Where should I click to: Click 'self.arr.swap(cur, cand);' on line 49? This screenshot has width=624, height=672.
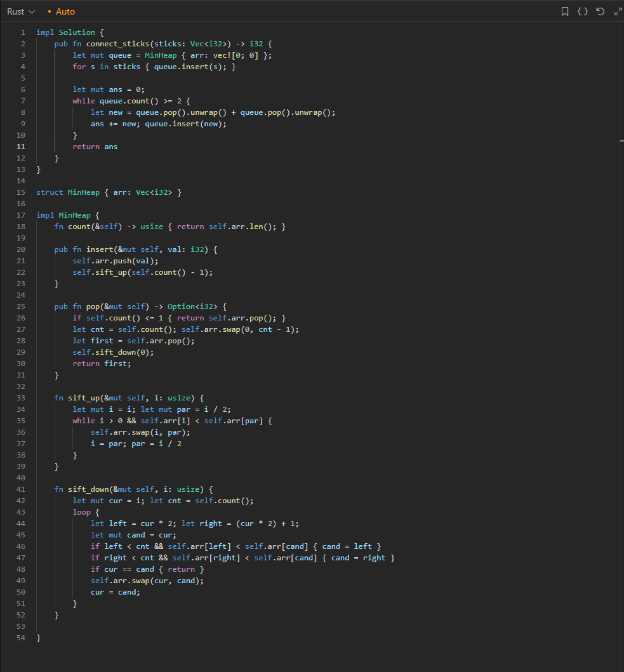[147, 581]
